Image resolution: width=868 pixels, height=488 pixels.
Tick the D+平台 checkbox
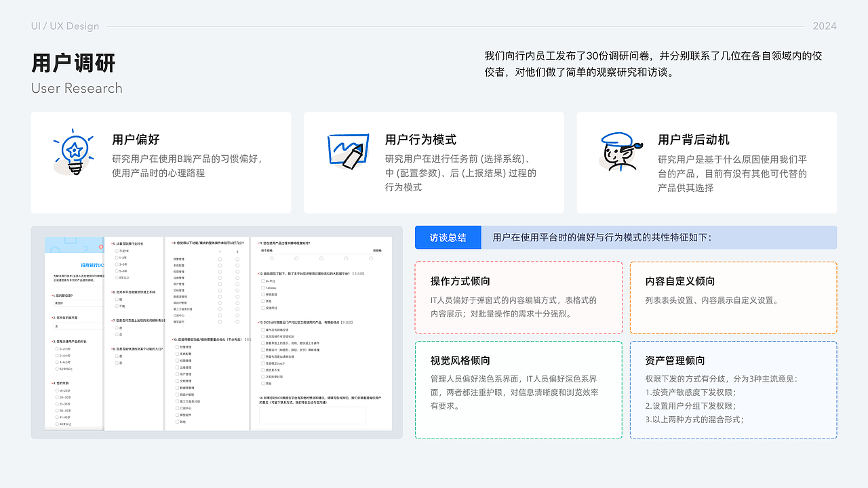[263, 281]
